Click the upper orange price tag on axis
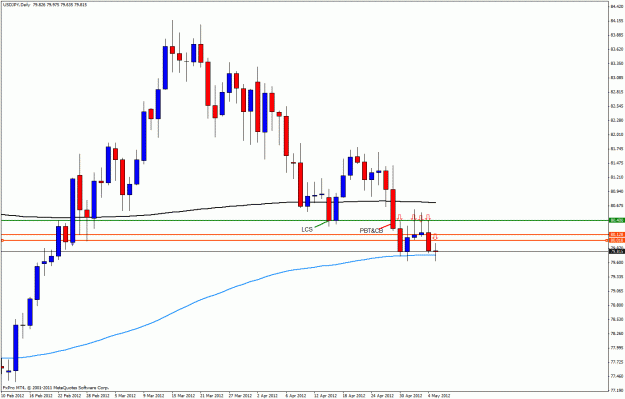This screenshot has width=625, height=399. pyautogui.click(x=616, y=234)
